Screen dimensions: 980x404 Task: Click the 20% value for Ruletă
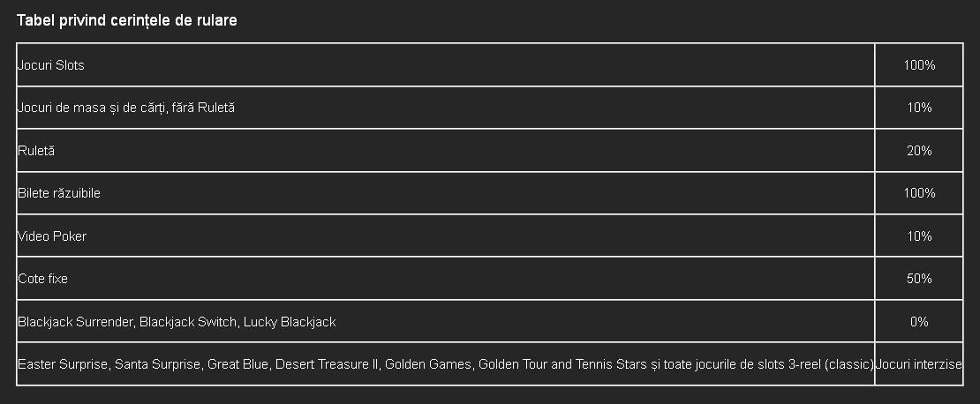pos(919,151)
